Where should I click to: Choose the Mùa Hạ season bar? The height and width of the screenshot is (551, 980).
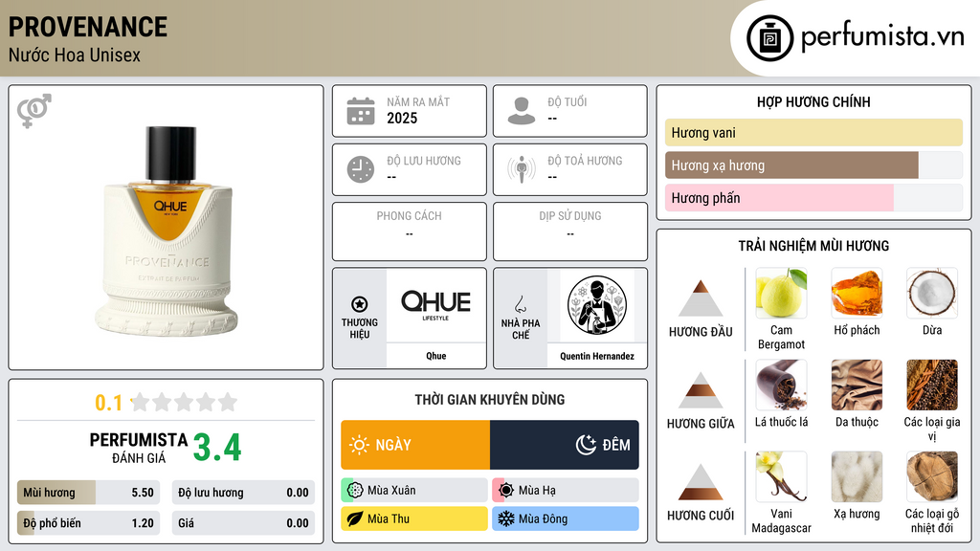tap(566, 491)
